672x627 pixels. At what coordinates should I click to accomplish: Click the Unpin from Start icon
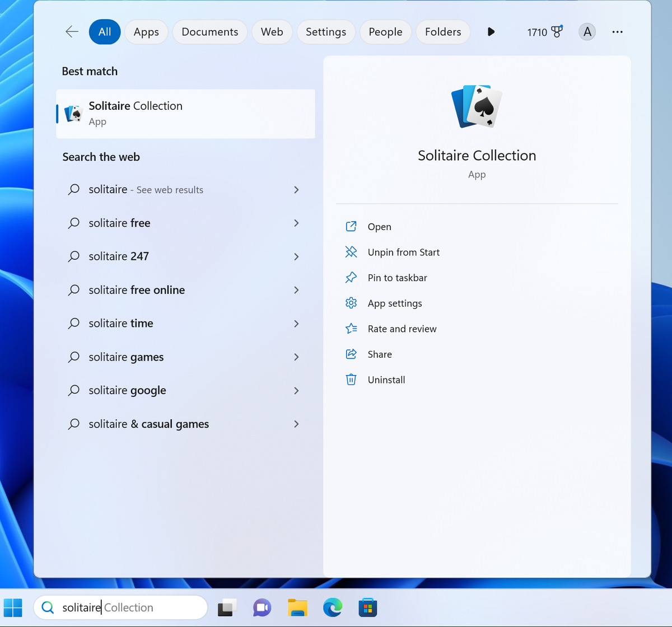351,252
